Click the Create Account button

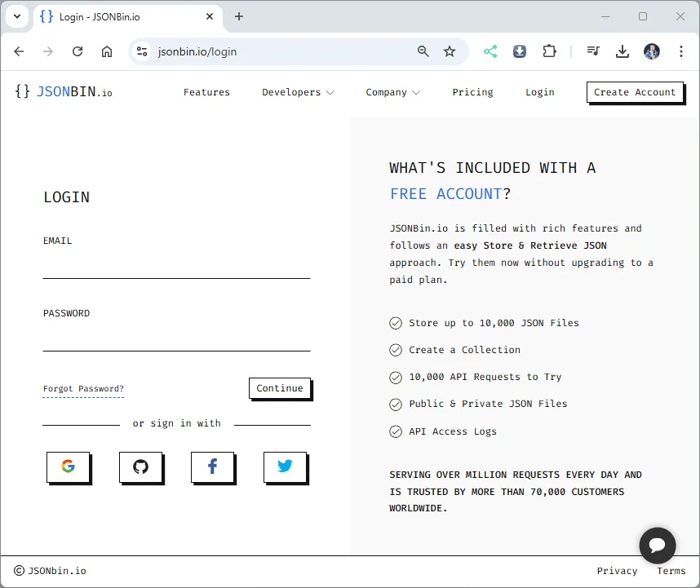point(635,92)
